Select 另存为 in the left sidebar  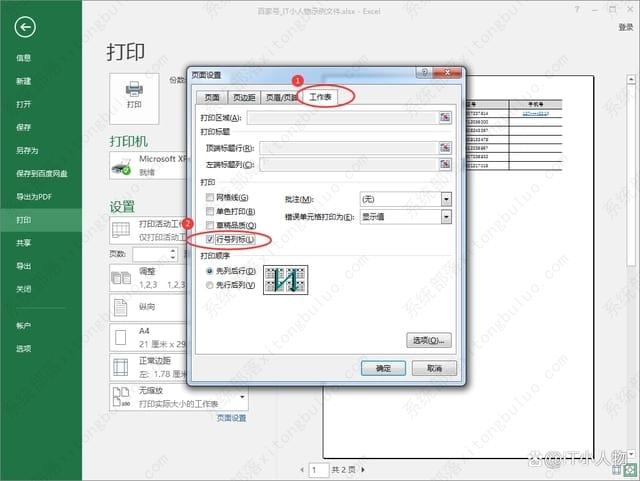pos(27,150)
